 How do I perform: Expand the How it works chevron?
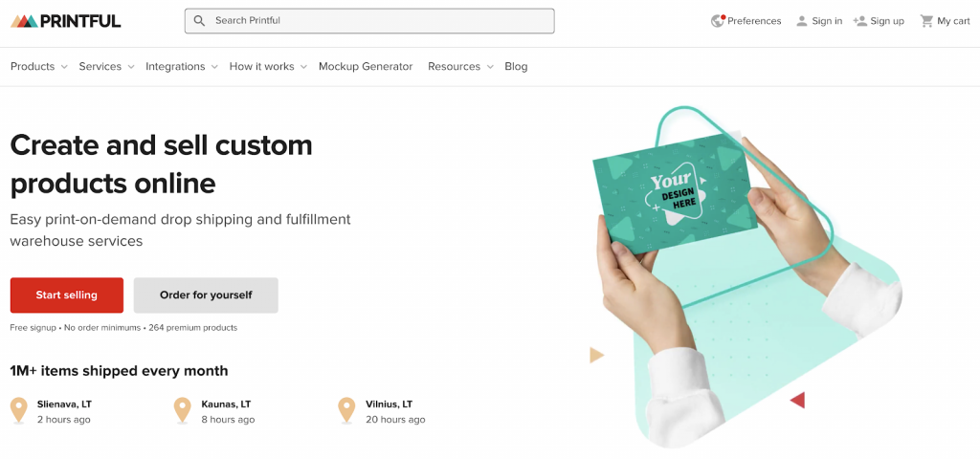click(303, 67)
